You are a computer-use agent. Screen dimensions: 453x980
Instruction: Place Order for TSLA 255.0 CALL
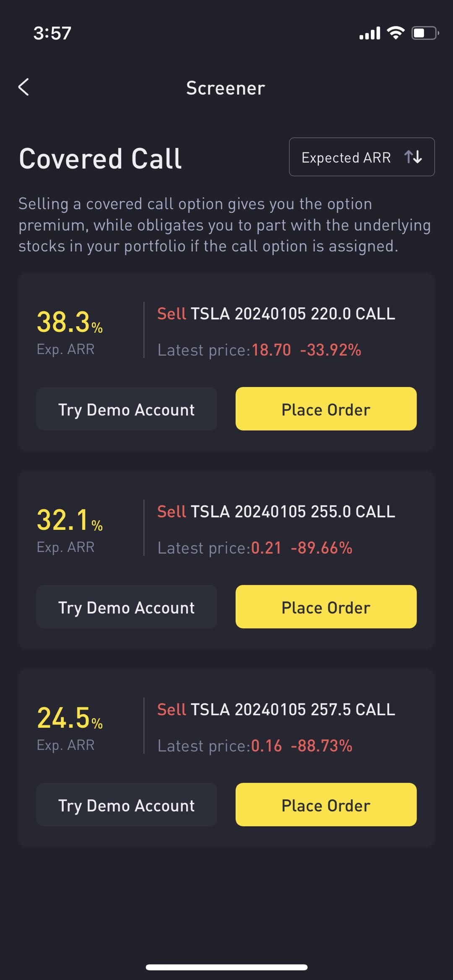(x=326, y=607)
